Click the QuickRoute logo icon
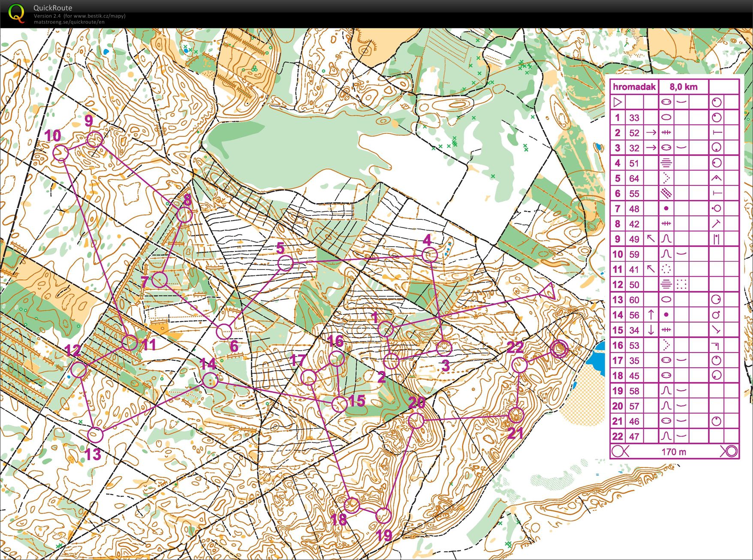The image size is (753, 560). 16,13
